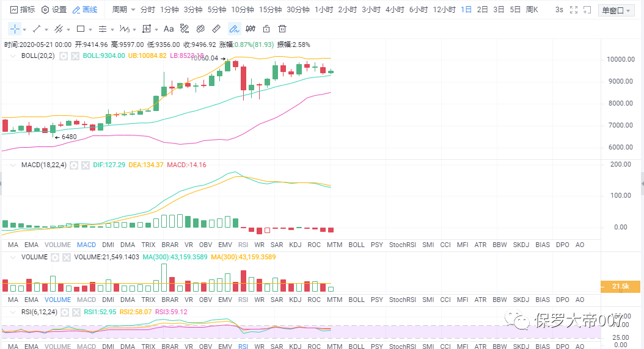Close the MACD indicator with X
Screen dimensions: 644x349
point(86,165)
